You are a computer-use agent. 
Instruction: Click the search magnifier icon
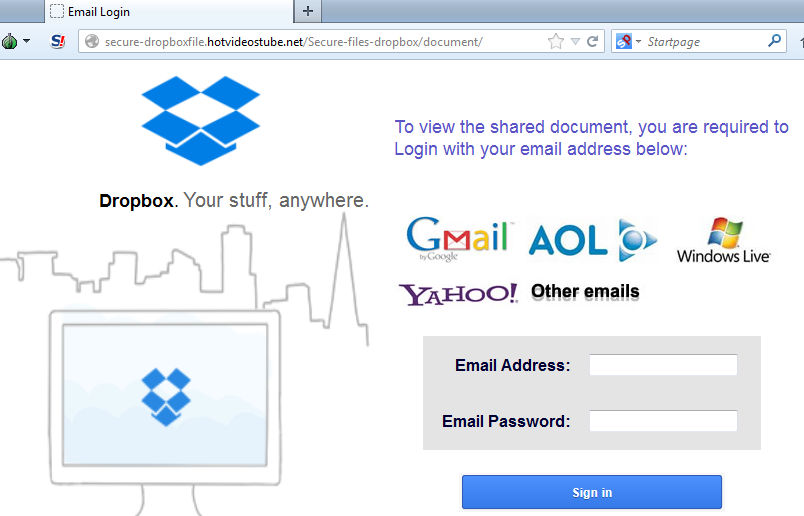tap(774, 41)
